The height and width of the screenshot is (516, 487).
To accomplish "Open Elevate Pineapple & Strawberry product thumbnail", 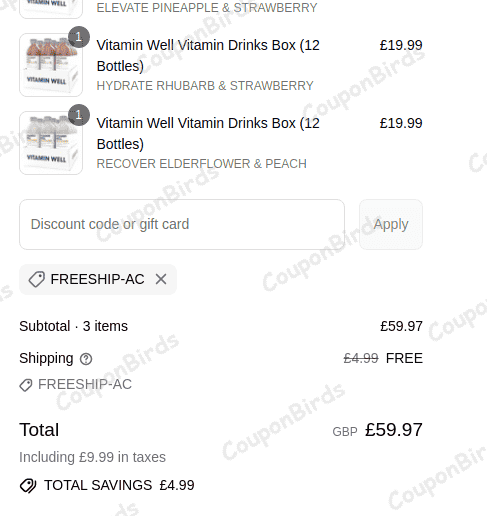I will [x=51, y=9].
